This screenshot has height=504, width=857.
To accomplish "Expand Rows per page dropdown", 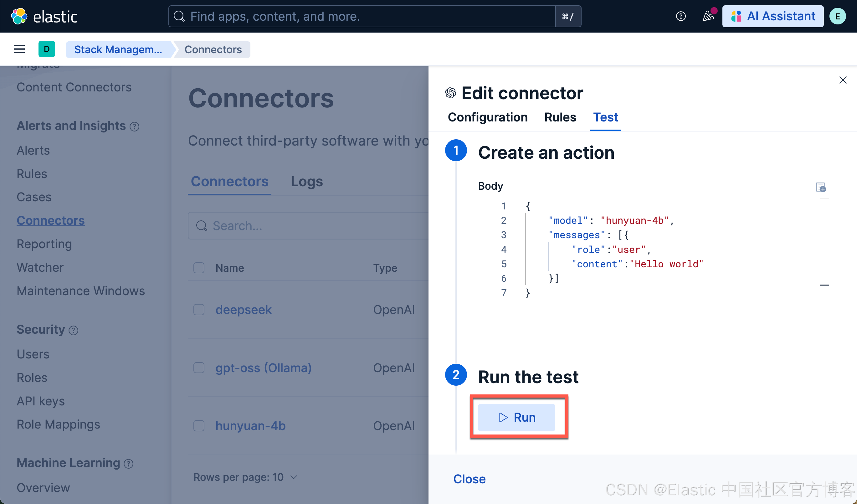I will [x=245, y=477].
